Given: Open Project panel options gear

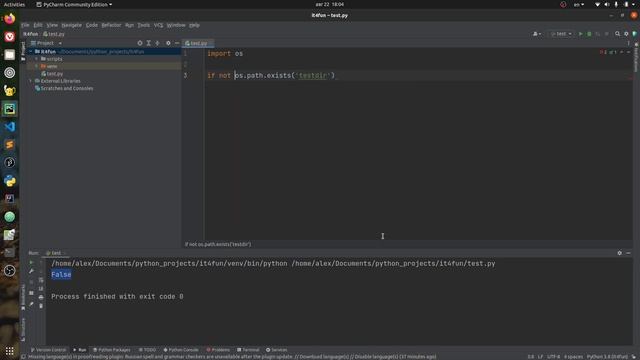Looking at the screenshot, I should (168, 43).
